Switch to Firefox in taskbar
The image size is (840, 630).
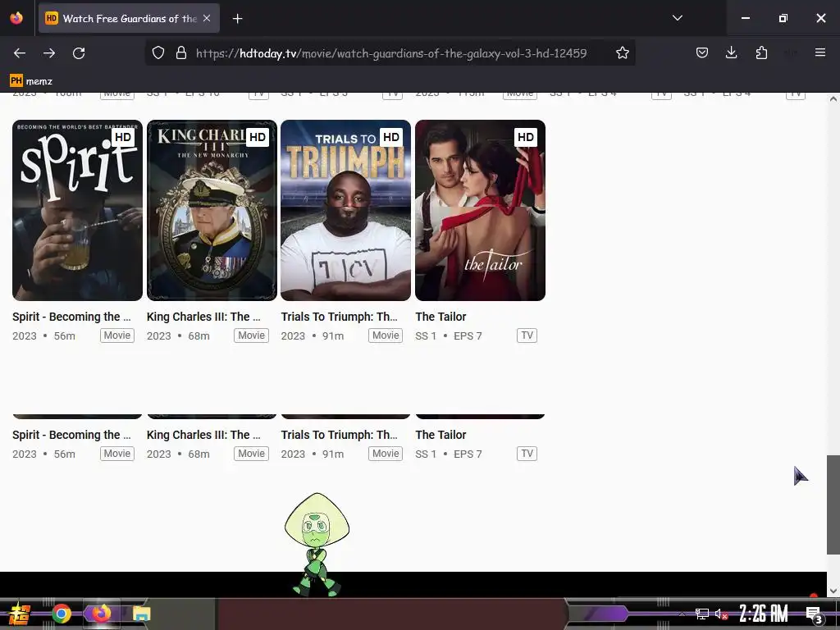101,614
